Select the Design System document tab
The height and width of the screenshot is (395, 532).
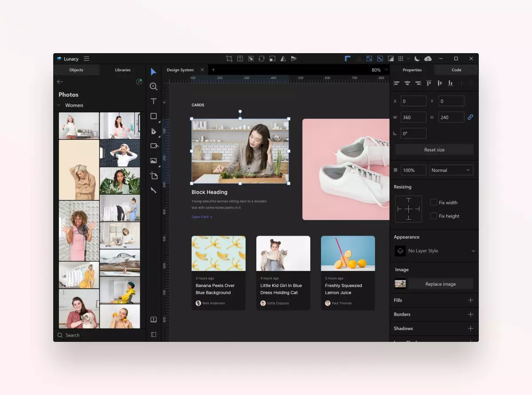[180, 70]
